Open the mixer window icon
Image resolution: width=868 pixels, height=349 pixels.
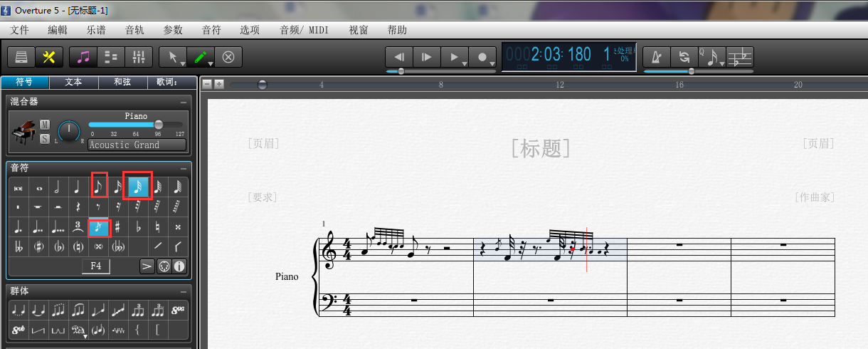coord(138,57)
